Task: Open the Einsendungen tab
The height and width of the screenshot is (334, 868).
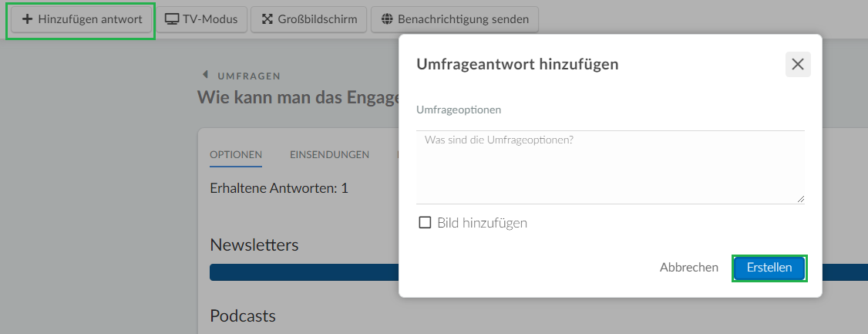Action: [x=329, y=154]
